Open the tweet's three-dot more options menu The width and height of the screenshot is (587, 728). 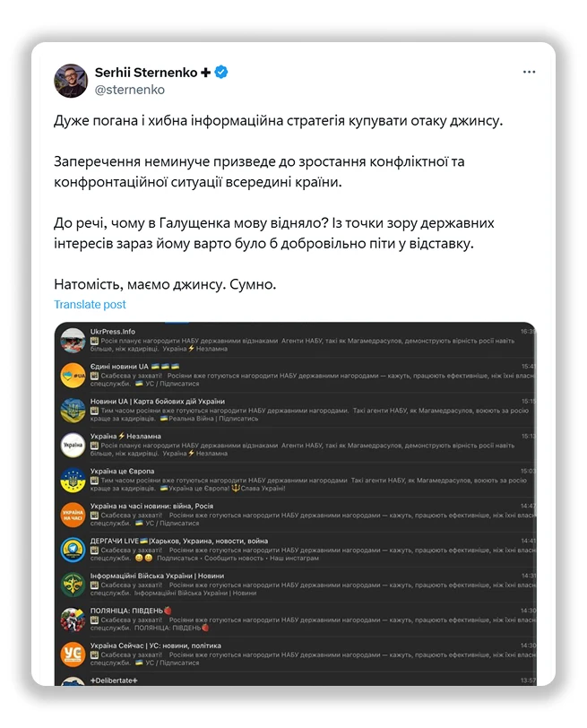click(529, 72)
